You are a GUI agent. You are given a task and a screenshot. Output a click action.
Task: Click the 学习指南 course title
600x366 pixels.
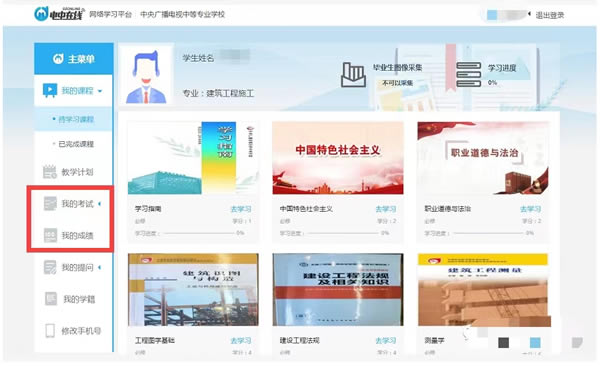tap(148, 209)
